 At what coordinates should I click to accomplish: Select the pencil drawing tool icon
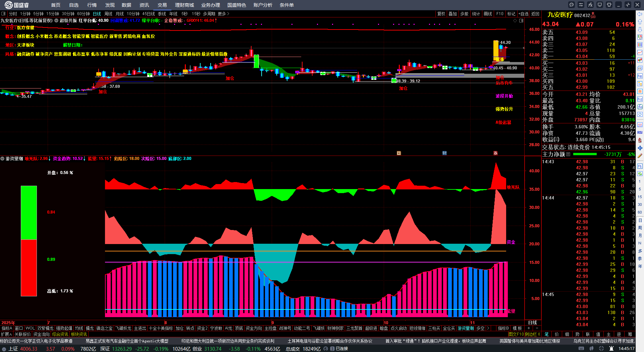tap(640, 156)
